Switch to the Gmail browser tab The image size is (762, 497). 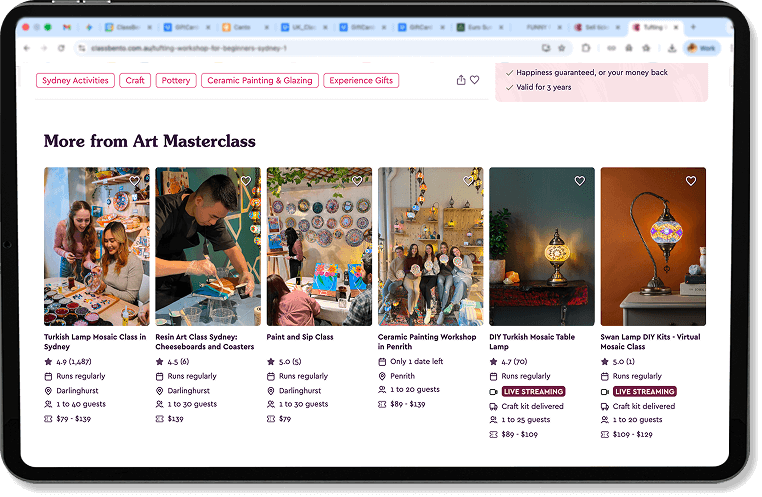pos(66,27)
